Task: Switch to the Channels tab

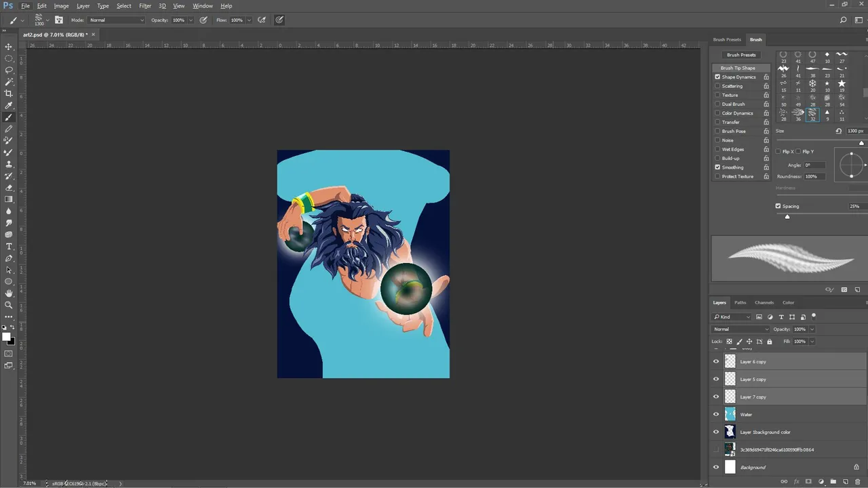Action: [764, 303]
